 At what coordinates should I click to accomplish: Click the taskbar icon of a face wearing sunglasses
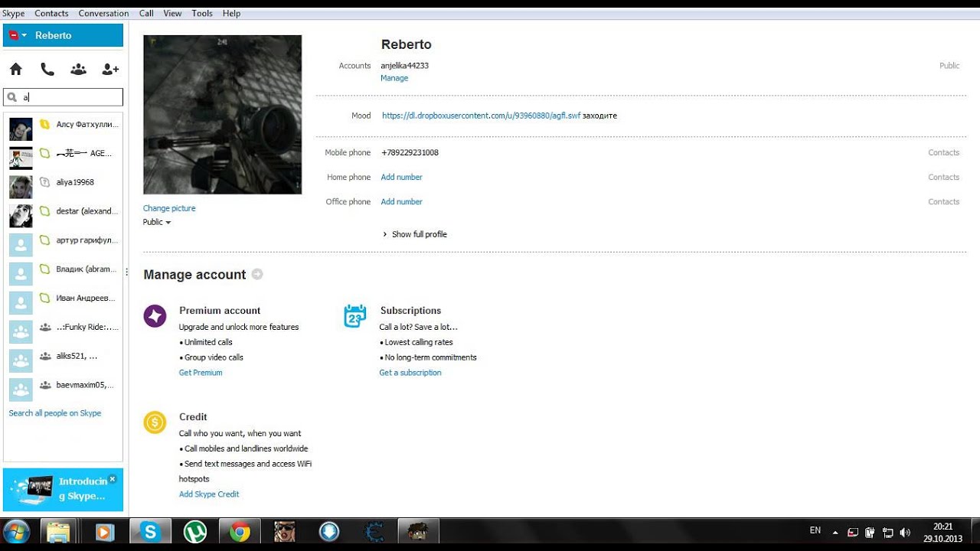[285, 531]
